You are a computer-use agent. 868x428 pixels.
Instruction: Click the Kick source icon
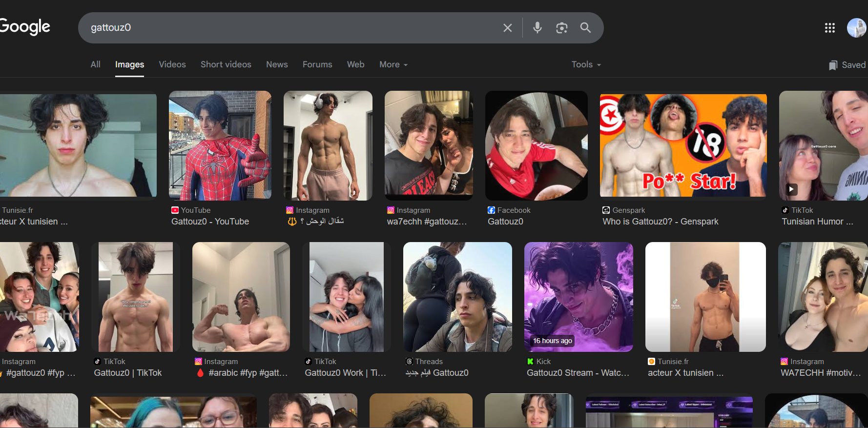530,362
